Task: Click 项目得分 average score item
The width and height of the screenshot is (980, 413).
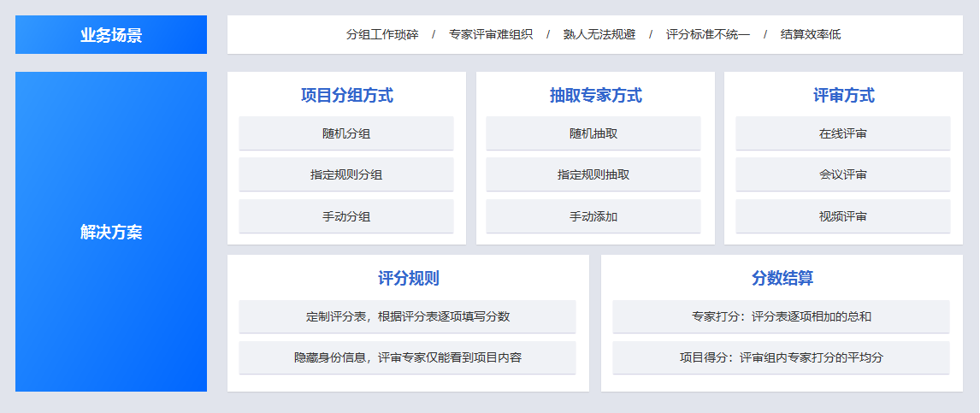Action: coord(781,357)
